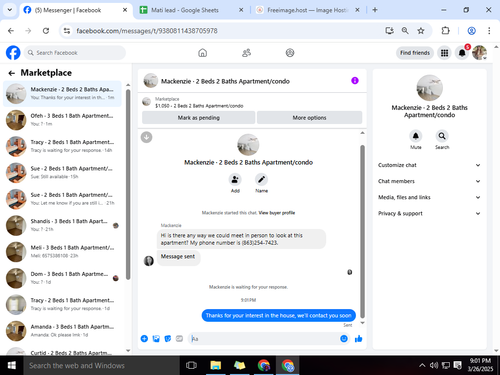Click the Mark as pending button
500x375 pixels.
pyautogui.click(x=199, y=118)
